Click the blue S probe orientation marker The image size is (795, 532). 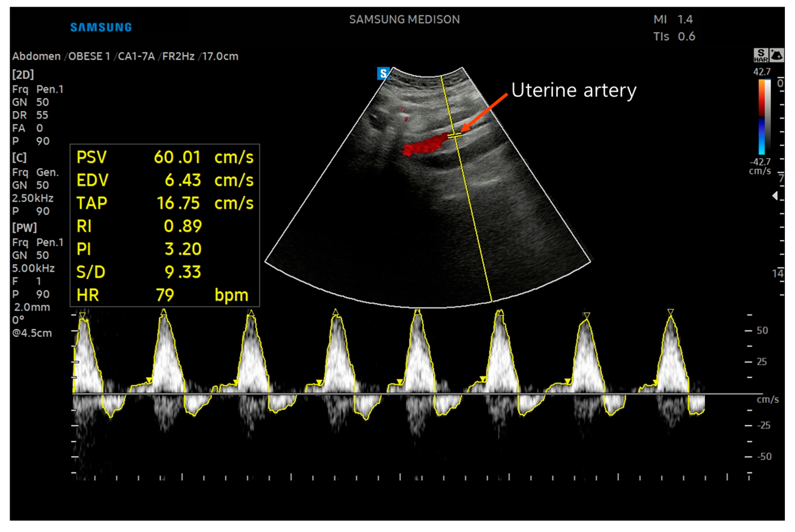(383, 73)
